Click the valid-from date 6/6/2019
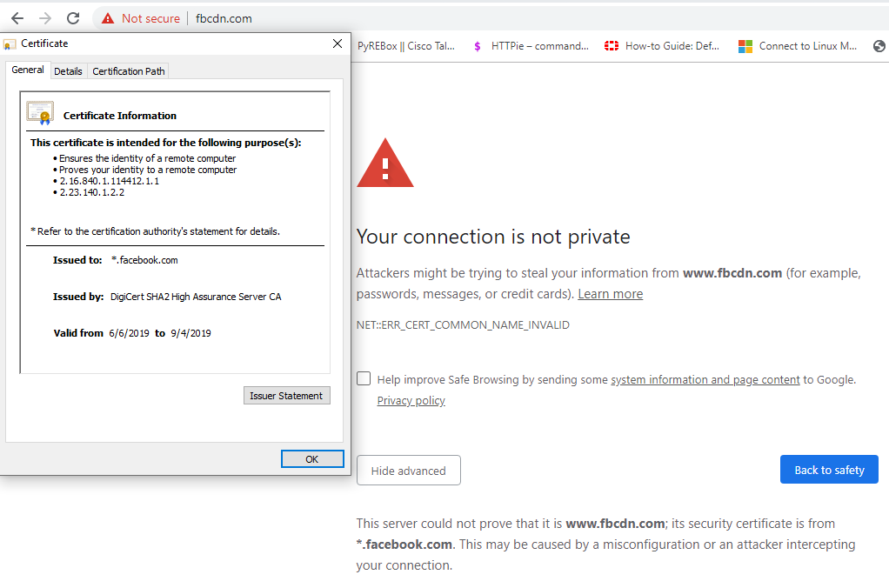The height and width of the screenshot is (588, 889). [x=129, y=333]
